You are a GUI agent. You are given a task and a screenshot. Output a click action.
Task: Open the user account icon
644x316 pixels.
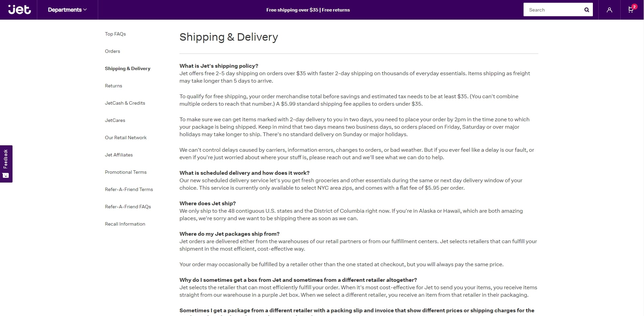click(609, 10)
